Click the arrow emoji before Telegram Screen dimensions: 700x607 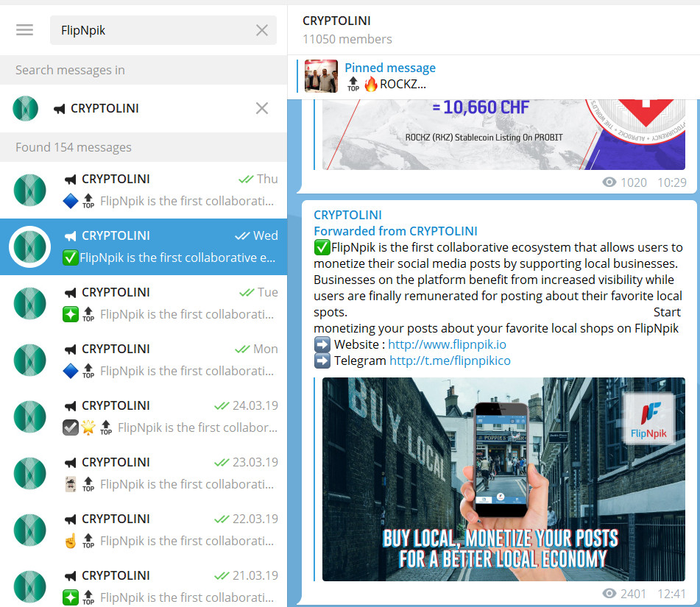[322, 361]
